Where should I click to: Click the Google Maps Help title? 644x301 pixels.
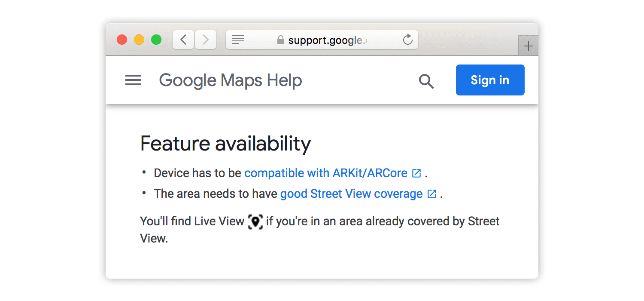click(x=231, y=80)
